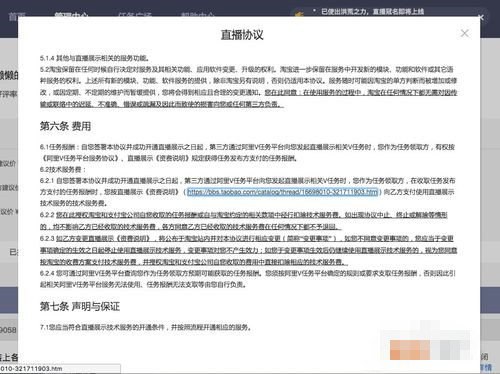Screen dimensions: 500x374
Task: Dismiss the 直播冠名即将上线 notification banner
Action: (481, 17)
